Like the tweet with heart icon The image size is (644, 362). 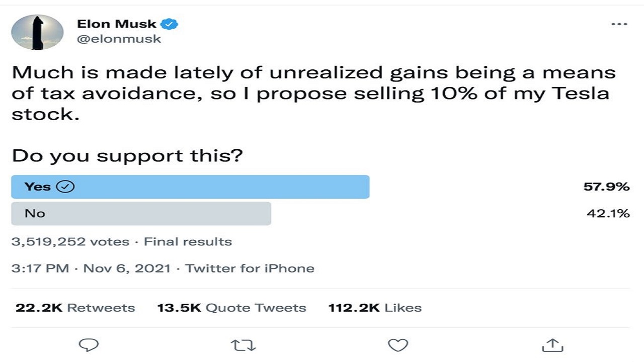(397, 345)
